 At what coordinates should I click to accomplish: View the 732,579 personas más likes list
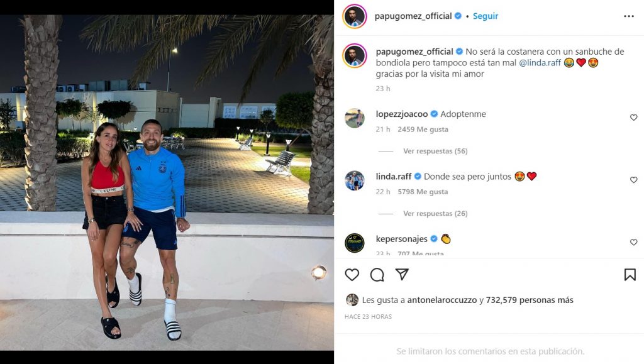pyautogui.click(x=530, y=300)
